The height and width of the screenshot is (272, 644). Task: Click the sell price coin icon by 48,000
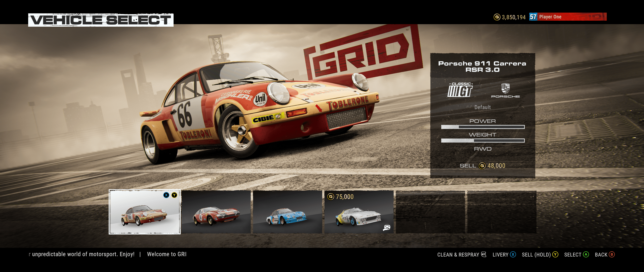coord(482,166)
